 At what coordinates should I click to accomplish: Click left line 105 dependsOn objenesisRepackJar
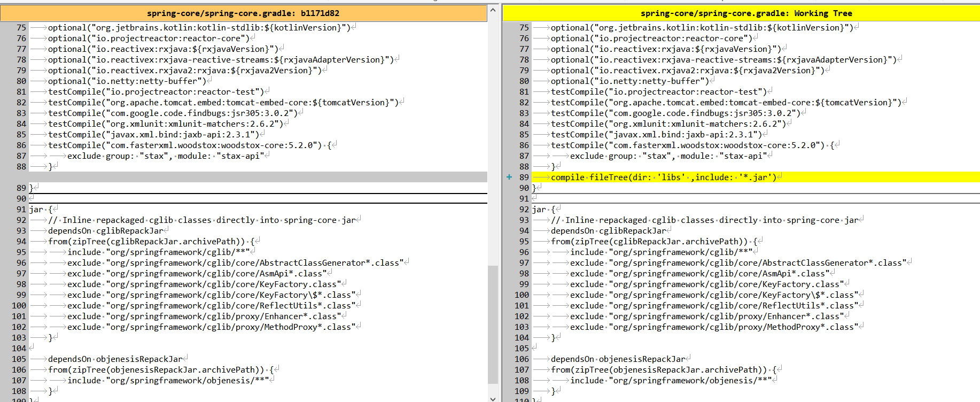[115, 359]
